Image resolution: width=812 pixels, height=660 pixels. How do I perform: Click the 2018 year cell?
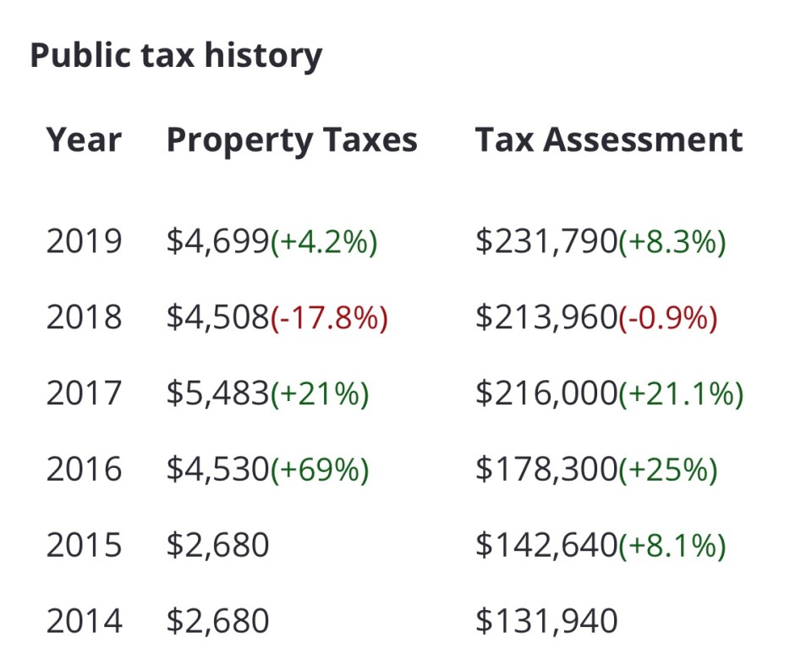click(84, 317)
